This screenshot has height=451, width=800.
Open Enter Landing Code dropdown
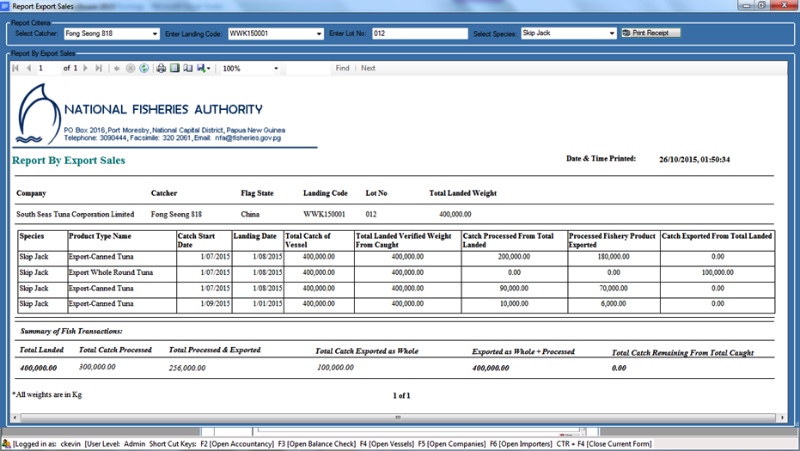[x=319, y=34]
